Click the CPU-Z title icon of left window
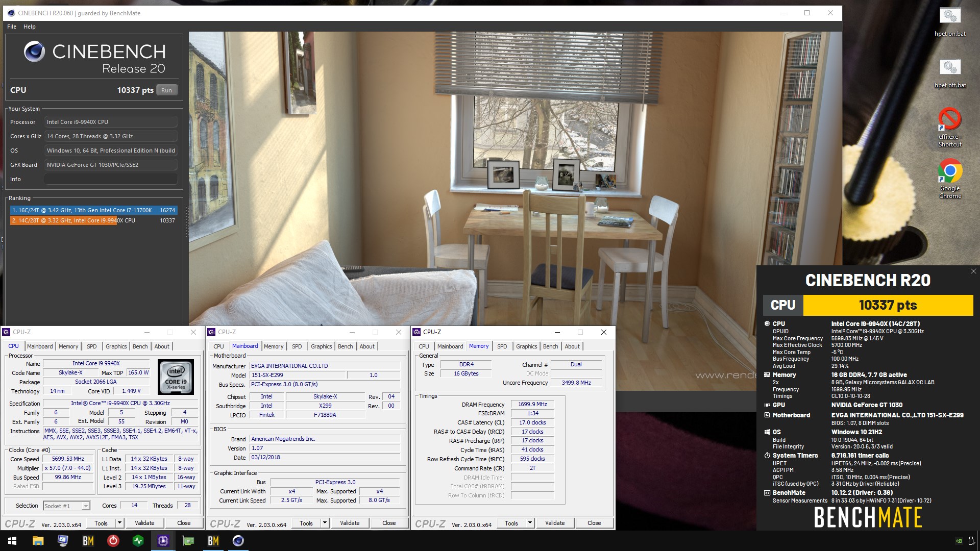Screen dimensions: 980x551 pyautogui.click(x=7, y=332)
